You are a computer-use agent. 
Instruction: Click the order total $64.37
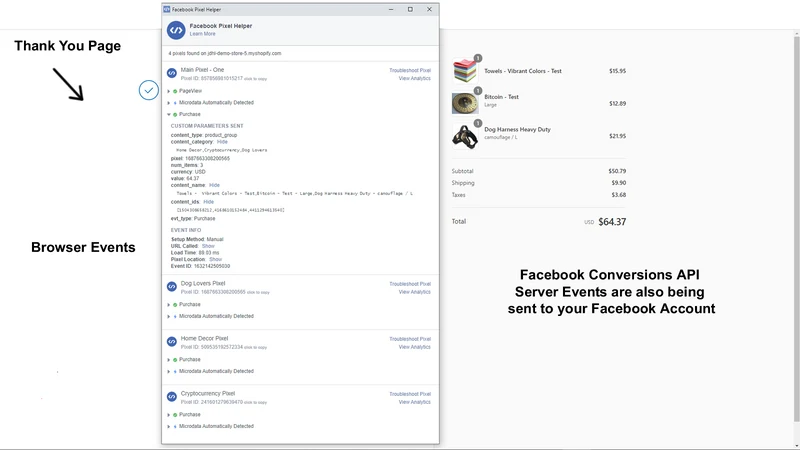coord(612,222)
